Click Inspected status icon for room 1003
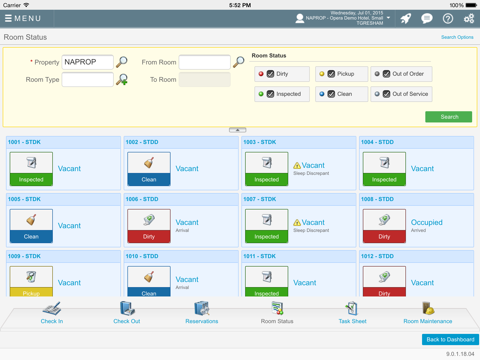The height and width of the screenshot is (360, 480). [267, 169]
